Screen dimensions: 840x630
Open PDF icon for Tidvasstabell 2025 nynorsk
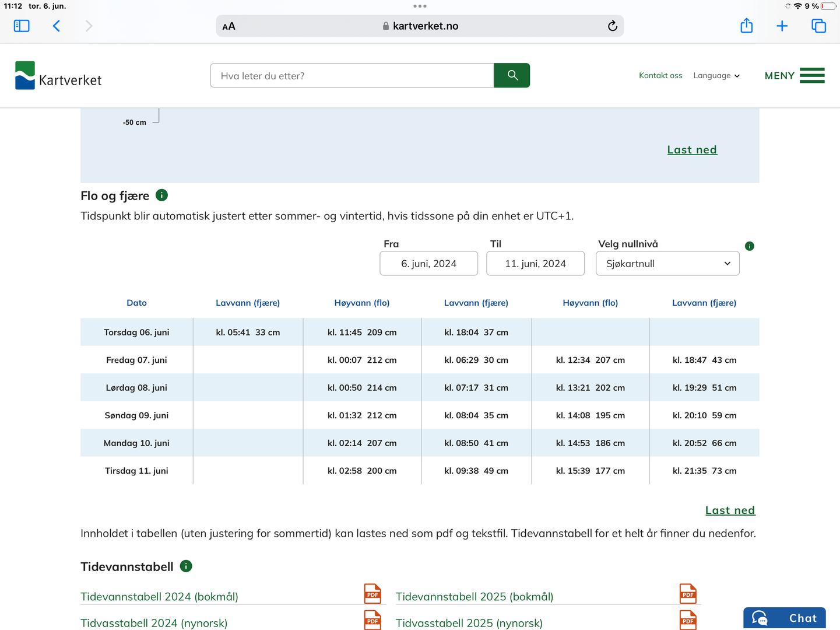coord(688,620)
